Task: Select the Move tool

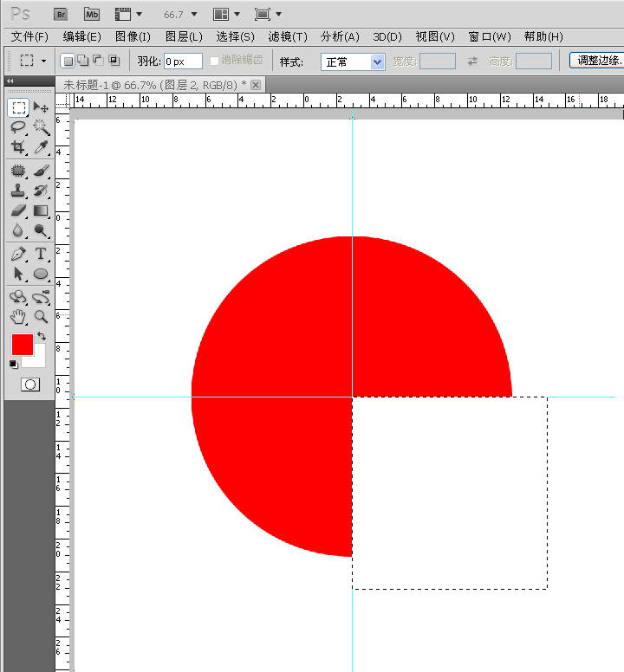Action: click(41, 107)
